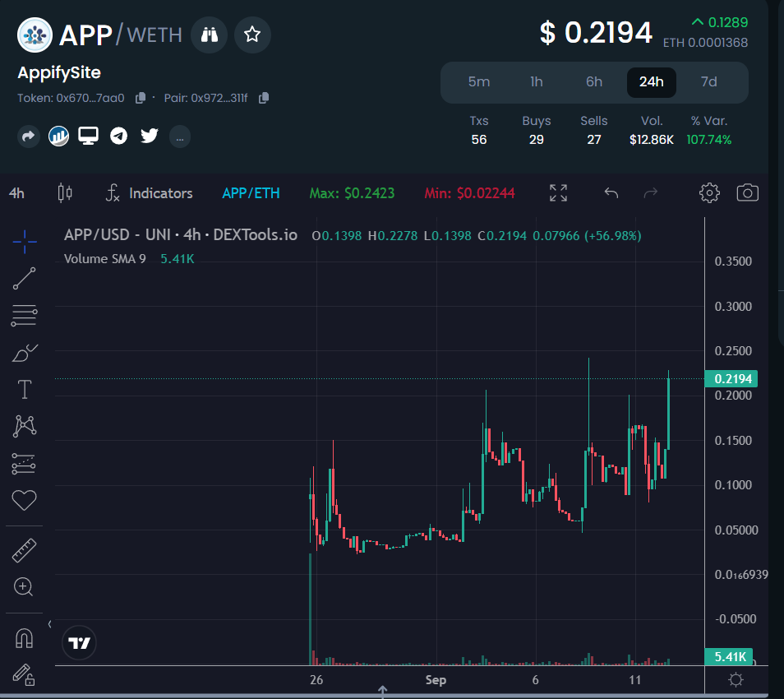Select the horizontal lines Fib tool
The height and width of the screenshot is (699, 784).
[x=25, y=316]
